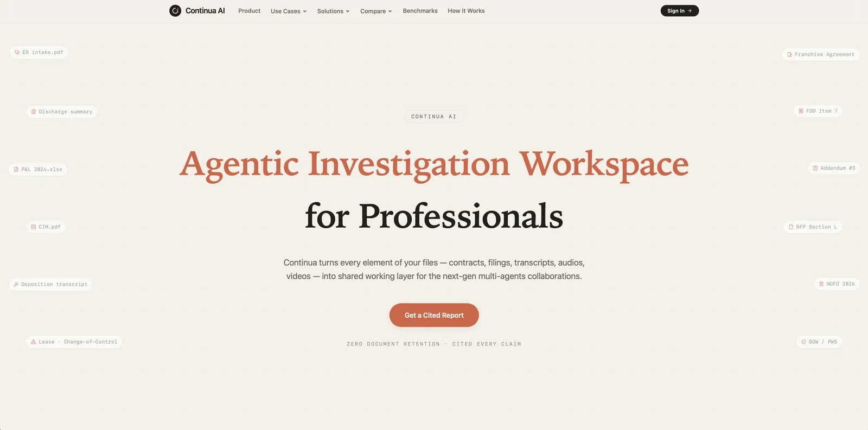
Task: Click the arrow icon in Sign In button
Action: point(690,11)
